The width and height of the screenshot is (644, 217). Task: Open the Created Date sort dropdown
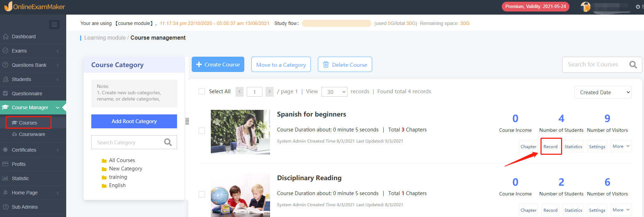point(603,93)
